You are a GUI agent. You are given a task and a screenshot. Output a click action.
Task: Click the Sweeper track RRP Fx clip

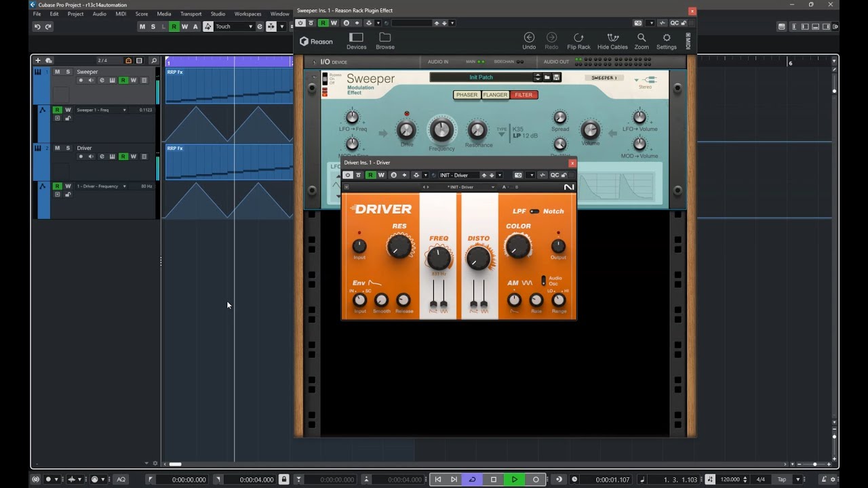(229, 85)
